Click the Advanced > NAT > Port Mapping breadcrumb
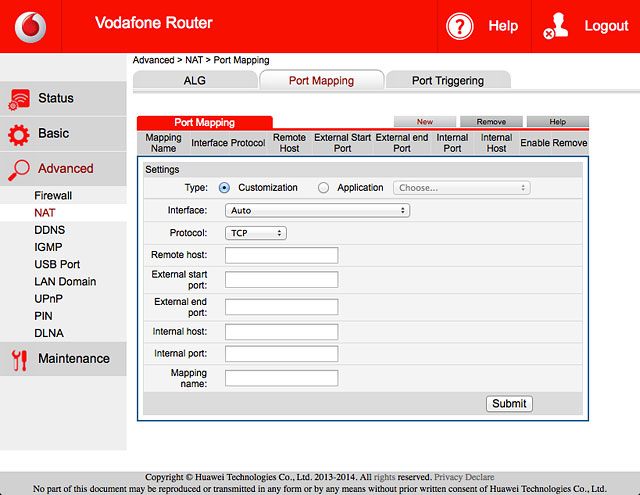 pos(201,60)
